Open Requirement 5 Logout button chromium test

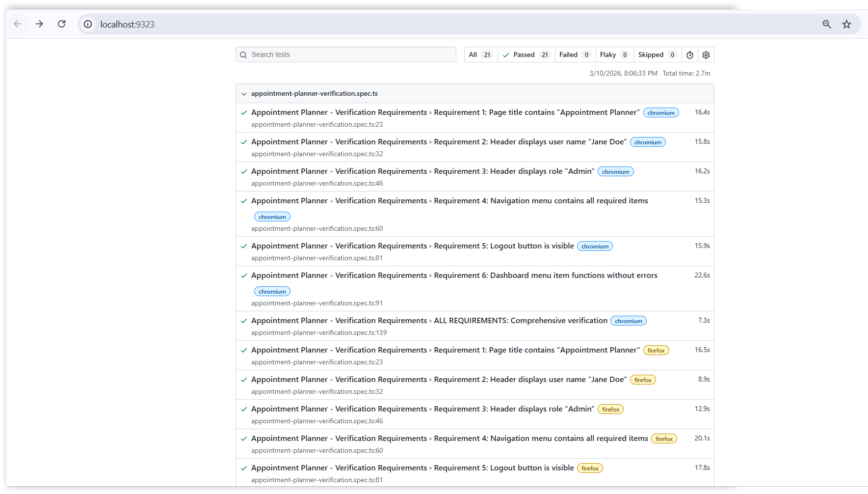click(x=413, y=246)
